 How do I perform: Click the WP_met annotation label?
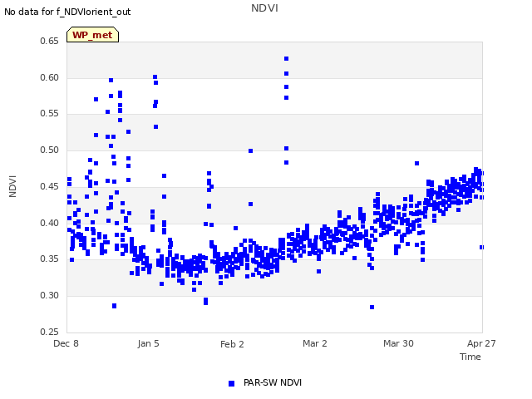click(92, 35)
